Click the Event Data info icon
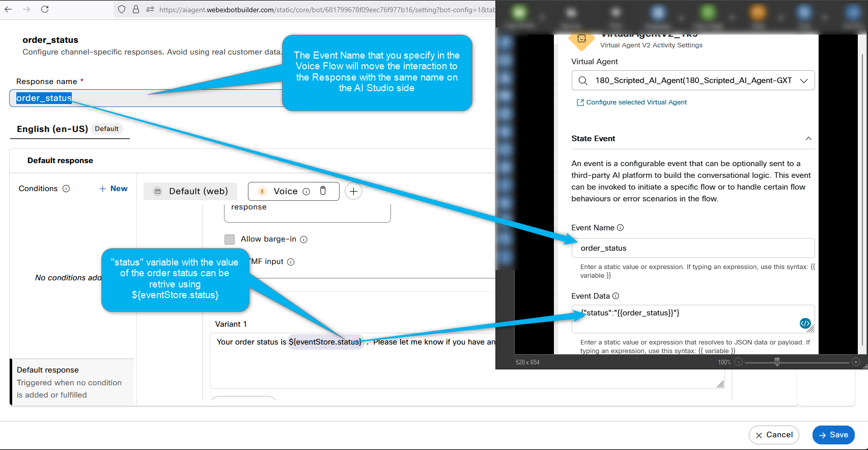 tap(615, 296)
